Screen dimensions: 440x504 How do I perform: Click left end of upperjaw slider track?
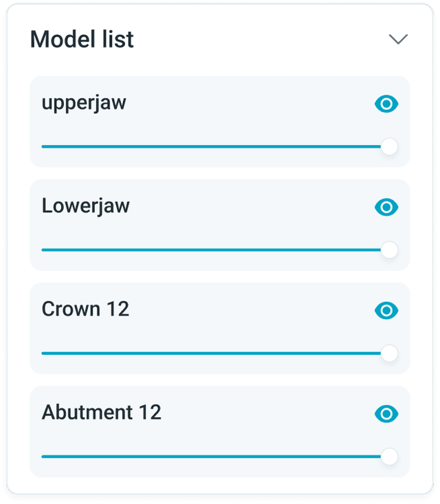tap(43, 146)
